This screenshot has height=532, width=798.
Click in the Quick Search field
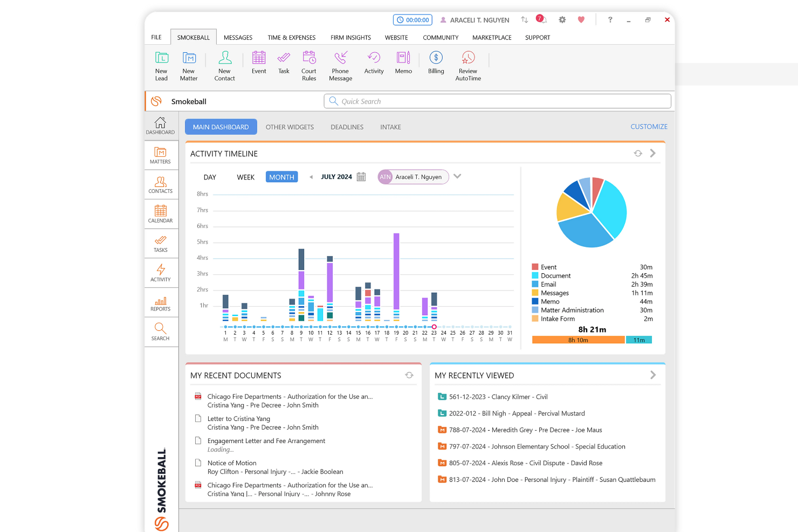pyautogui.click(x=497, y=101)
